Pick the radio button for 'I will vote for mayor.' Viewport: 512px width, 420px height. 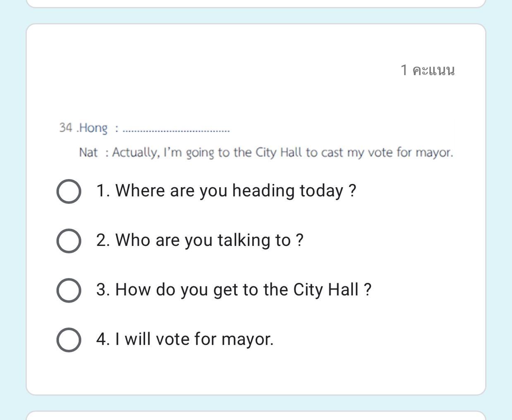tap(69, 340)
